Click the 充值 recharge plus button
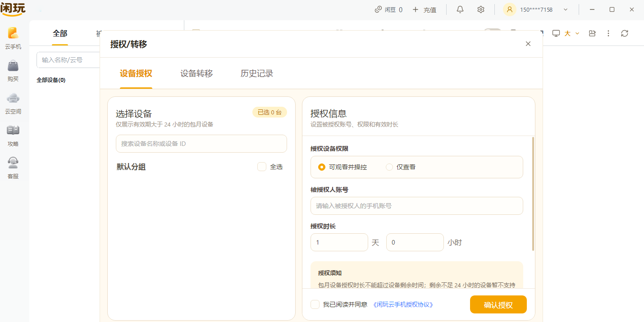Screen dimensions: 644x322 (x=415, y=9)
